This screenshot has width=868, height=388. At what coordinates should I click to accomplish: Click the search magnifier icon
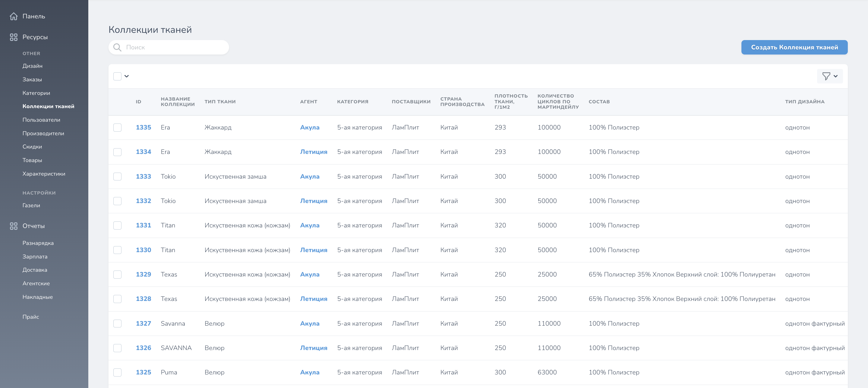tap(117, 47)
